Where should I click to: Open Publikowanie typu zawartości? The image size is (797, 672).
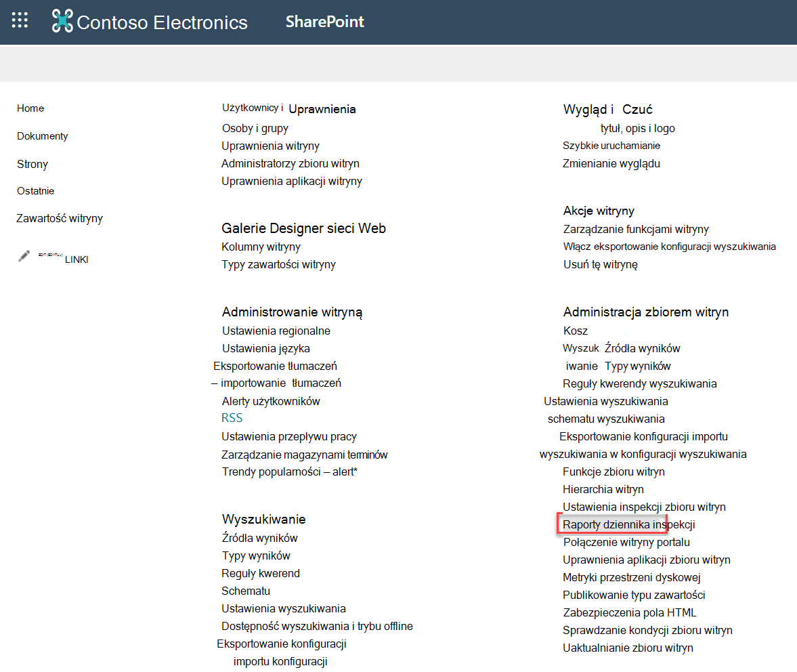click(634, 595)
